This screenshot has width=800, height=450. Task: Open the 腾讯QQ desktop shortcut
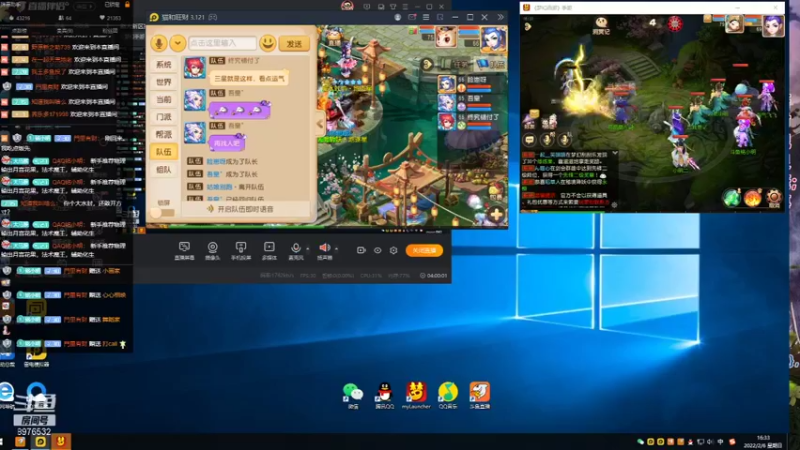point(384,396)
